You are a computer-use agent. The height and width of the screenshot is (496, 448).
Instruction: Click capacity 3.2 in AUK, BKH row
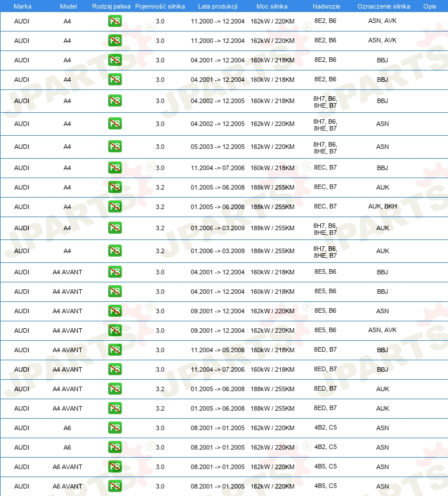[160, 207]
